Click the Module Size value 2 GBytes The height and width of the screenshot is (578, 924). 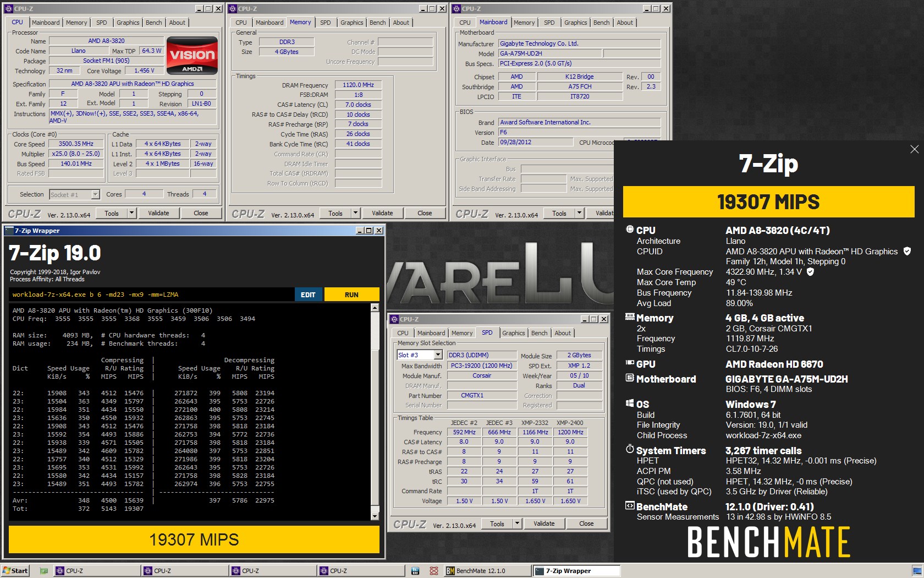579,355
